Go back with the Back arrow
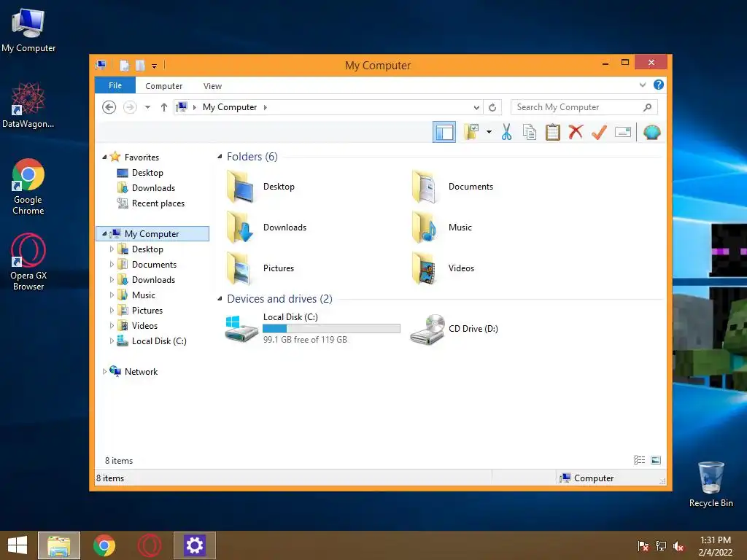 click(109, 107)
